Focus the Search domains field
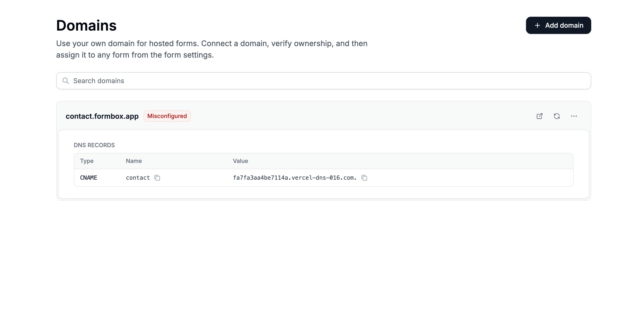 pos(325,81)
